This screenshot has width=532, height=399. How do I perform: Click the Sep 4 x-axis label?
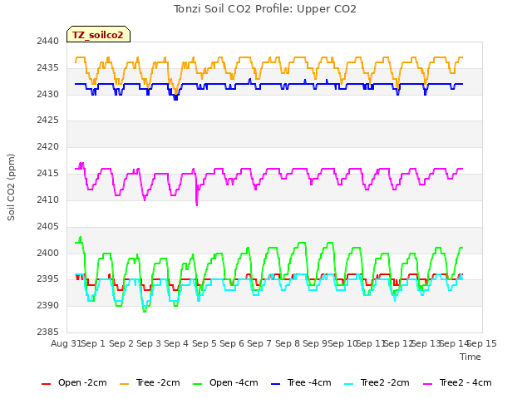pos(176,343)
